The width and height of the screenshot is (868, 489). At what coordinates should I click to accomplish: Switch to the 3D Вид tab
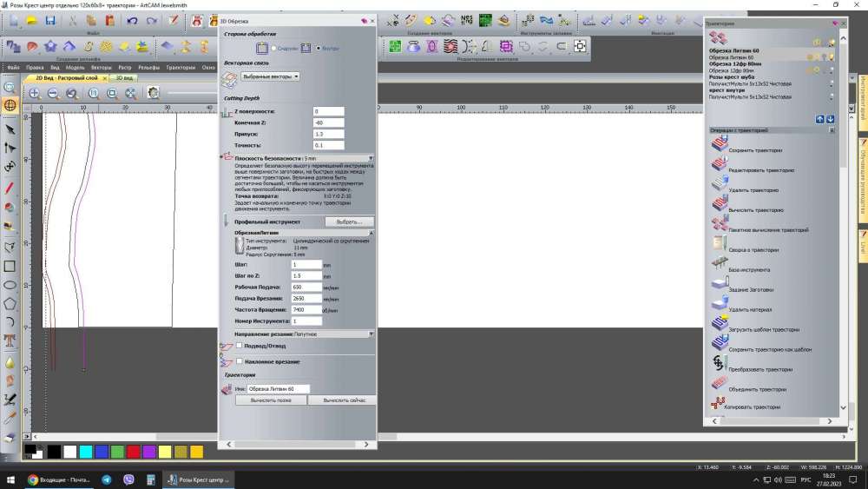pos(124,77)
